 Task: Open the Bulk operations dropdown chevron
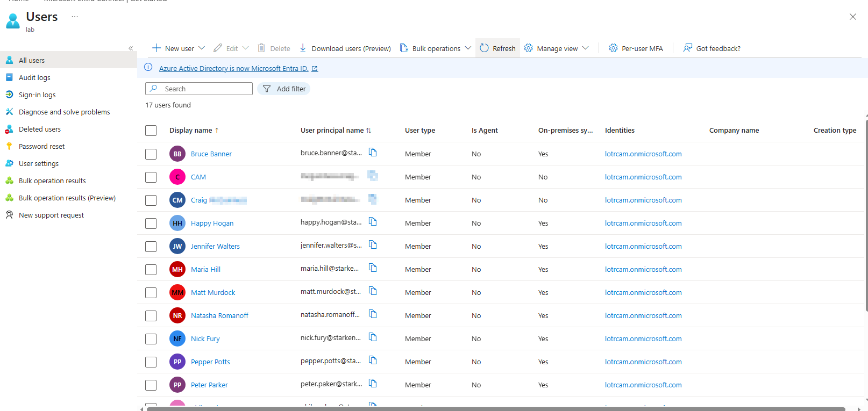pos(468,48)
